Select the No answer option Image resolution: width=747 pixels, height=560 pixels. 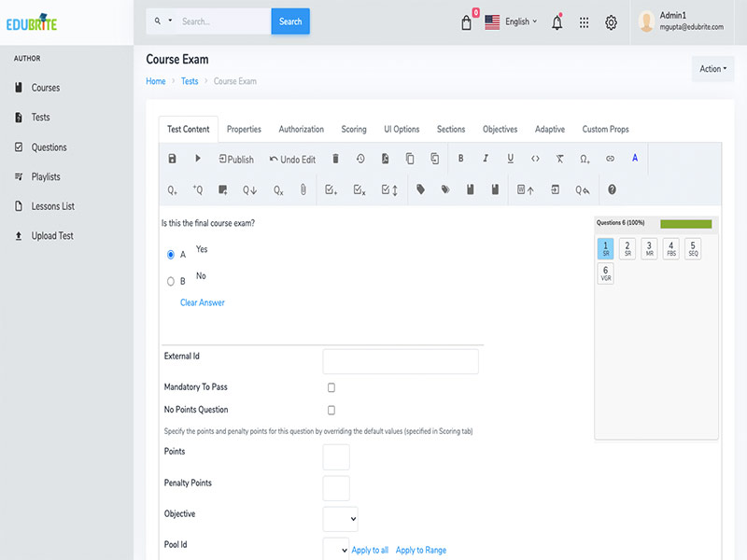[x=171, y=280]
